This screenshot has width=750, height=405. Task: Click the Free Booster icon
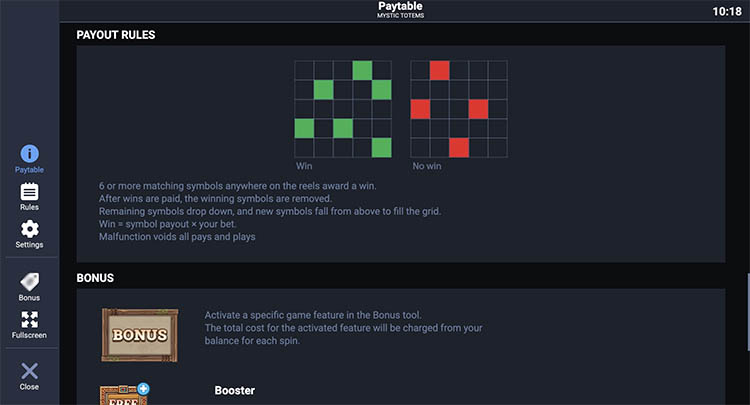click(x=123, y=394)
